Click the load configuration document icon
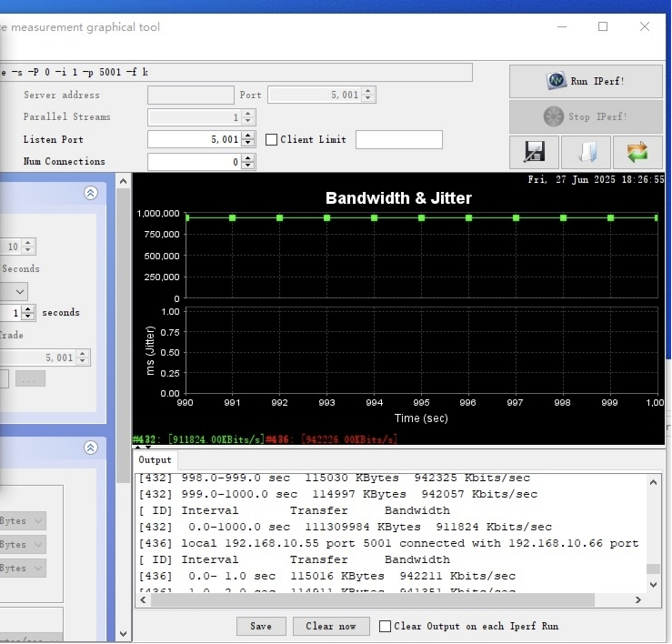672x644 pixels. 586,152
